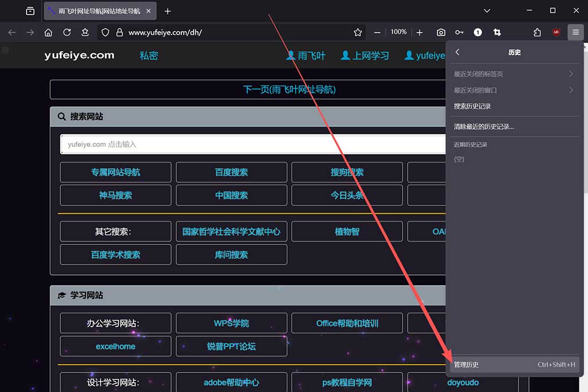This screenshot has height=392, width=588.
Task: Zoom in with the plus button
Action: [x=420, y=33]
